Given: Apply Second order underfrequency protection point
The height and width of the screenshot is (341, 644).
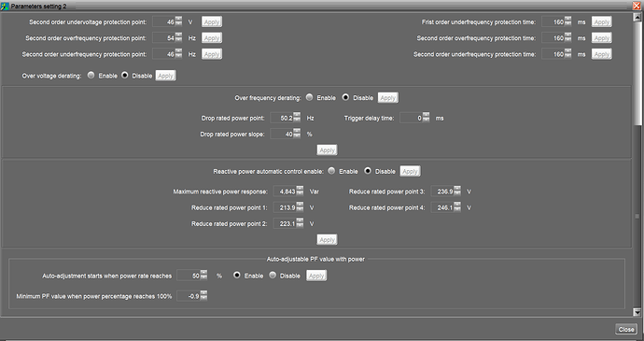Looking at the screenshot, I should pos(212,54).
